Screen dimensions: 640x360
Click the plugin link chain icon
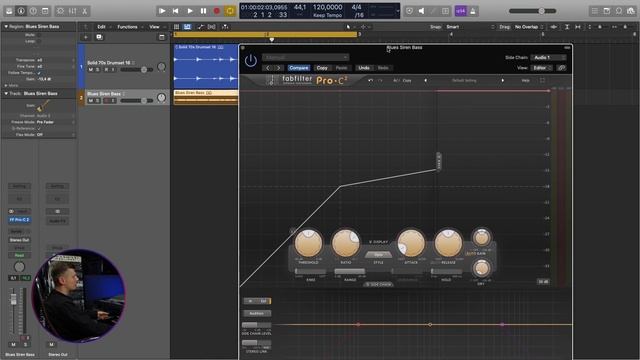tap(562, 68)
